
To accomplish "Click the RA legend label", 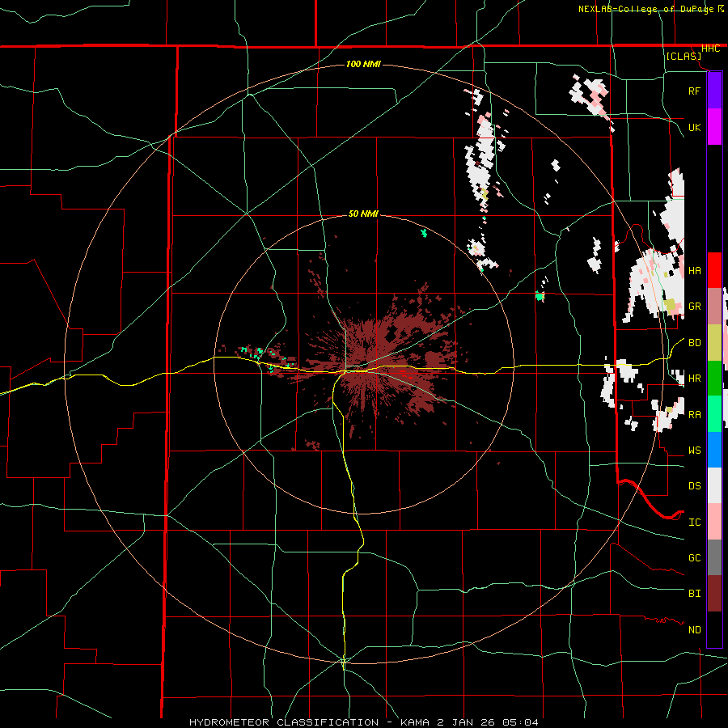I will coord(694,415).
